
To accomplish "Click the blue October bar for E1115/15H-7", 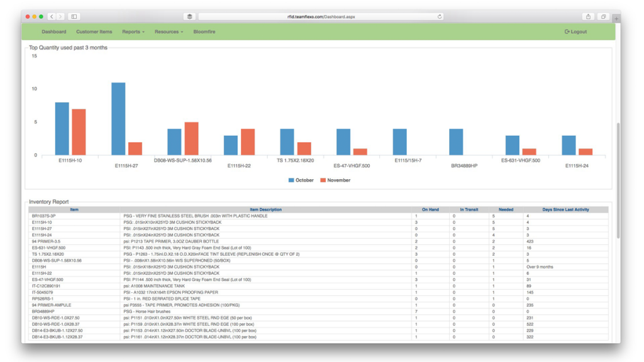I will click(x=399, y=142).
